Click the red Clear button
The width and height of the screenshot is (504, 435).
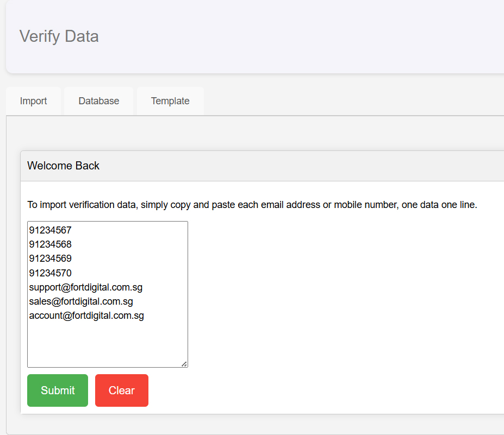click(121, 390)
